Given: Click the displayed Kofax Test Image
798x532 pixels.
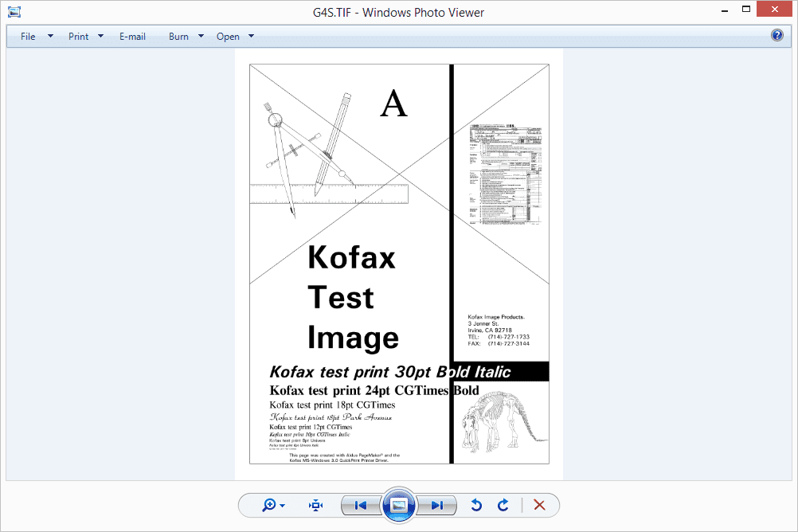Looking at the screenshot, I should coord(399,264).
